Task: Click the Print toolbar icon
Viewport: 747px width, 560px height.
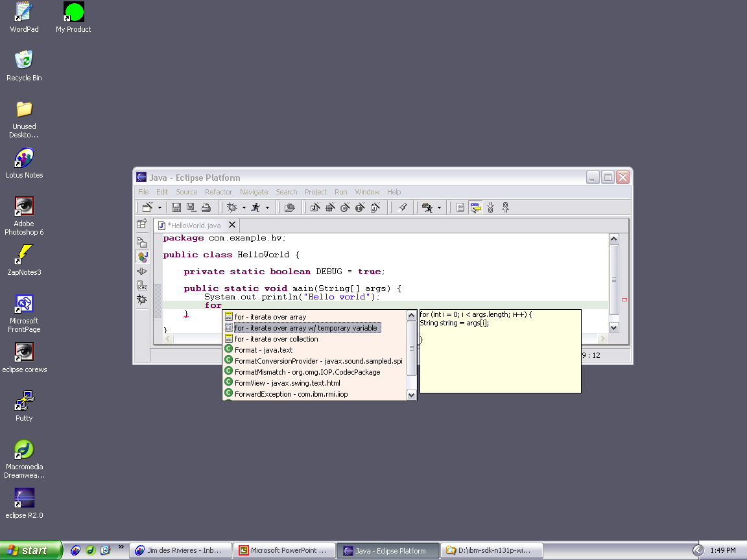Action: coord(206,207)
